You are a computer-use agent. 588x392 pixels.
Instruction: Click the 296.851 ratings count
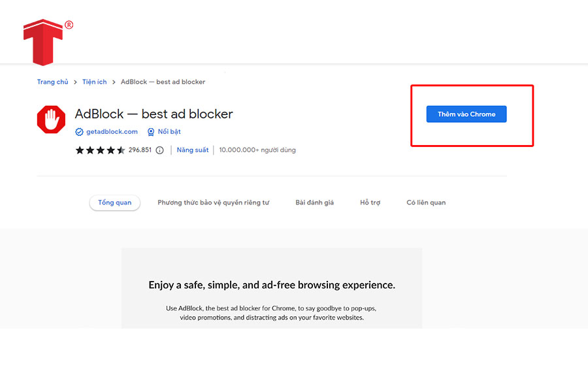(x=140, y=150)
